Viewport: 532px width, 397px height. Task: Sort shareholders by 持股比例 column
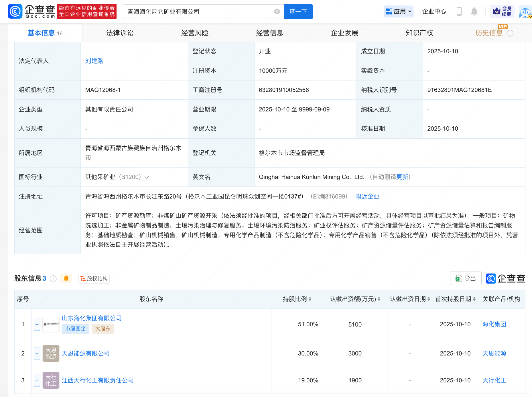[x=297, y=299]
